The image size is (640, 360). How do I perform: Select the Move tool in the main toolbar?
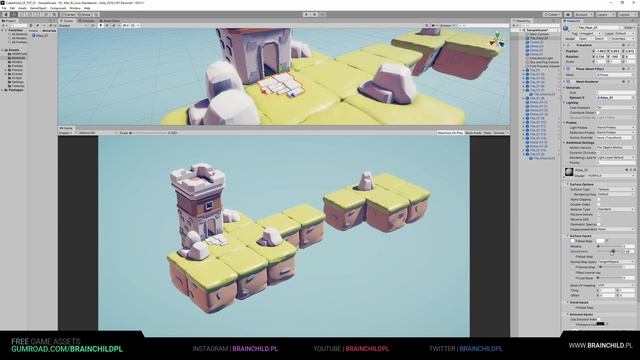pyautogui.click(x=13, y=15)
